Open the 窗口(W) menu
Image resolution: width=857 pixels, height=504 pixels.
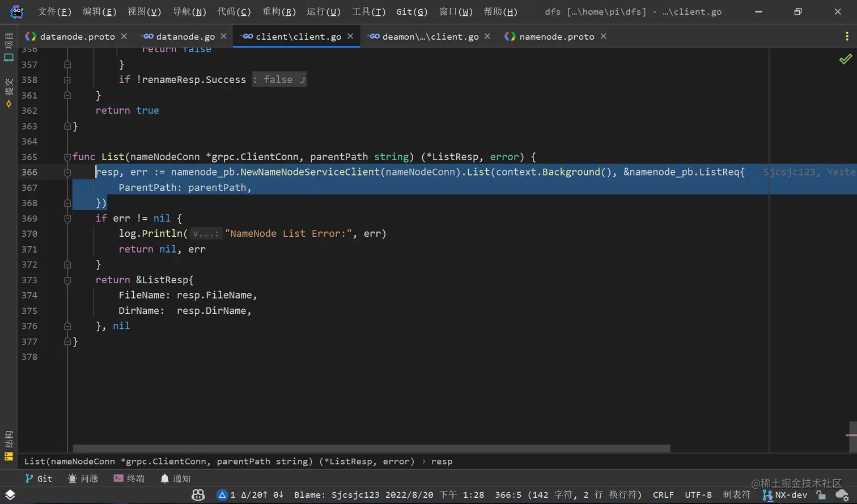(456, 11)
